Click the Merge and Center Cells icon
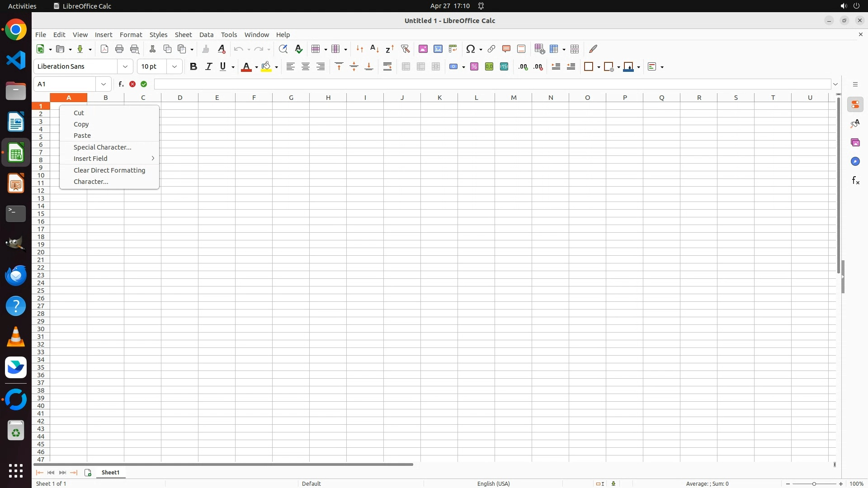This screenshot has width=868, height=488. 406,67
